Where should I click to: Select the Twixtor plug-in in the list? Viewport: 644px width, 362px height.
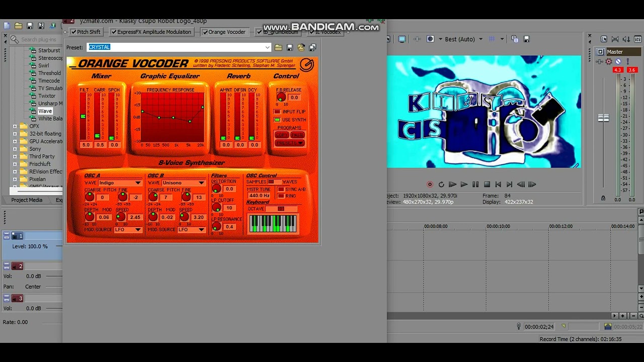click(47, 96)
